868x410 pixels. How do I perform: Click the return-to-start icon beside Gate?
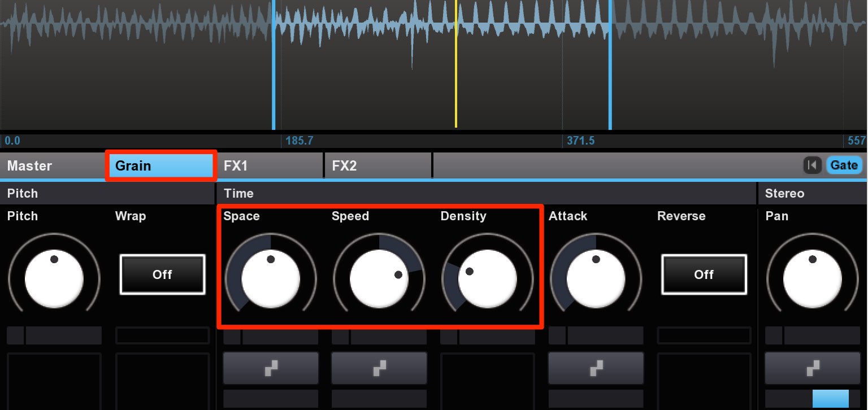click(x=812, y=165)
